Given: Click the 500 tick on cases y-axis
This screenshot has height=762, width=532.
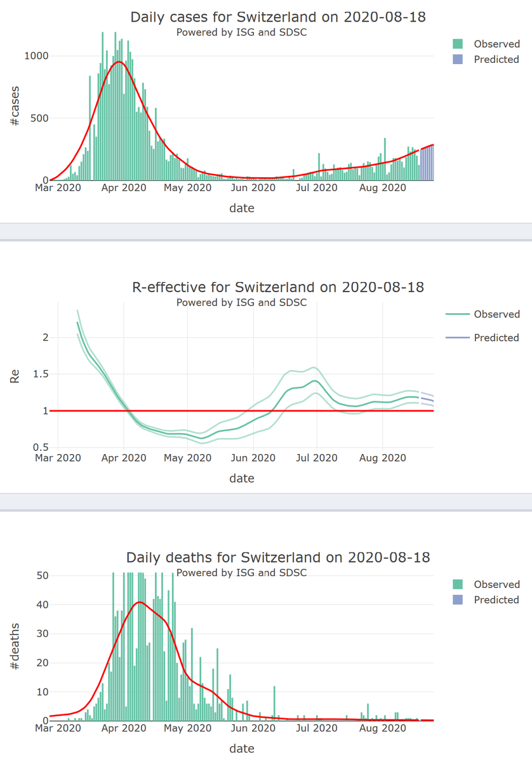Looking at the screenshot, I should click(39, 118).
